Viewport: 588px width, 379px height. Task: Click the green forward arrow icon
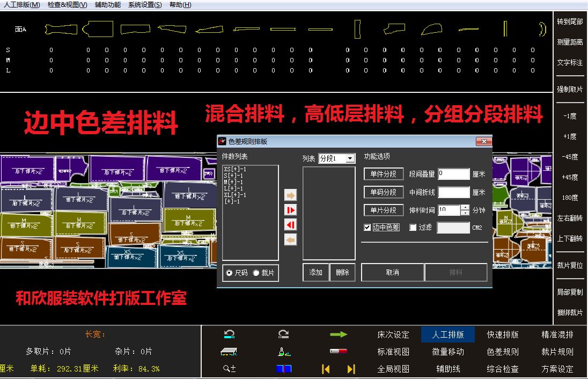tap(339, 334)
